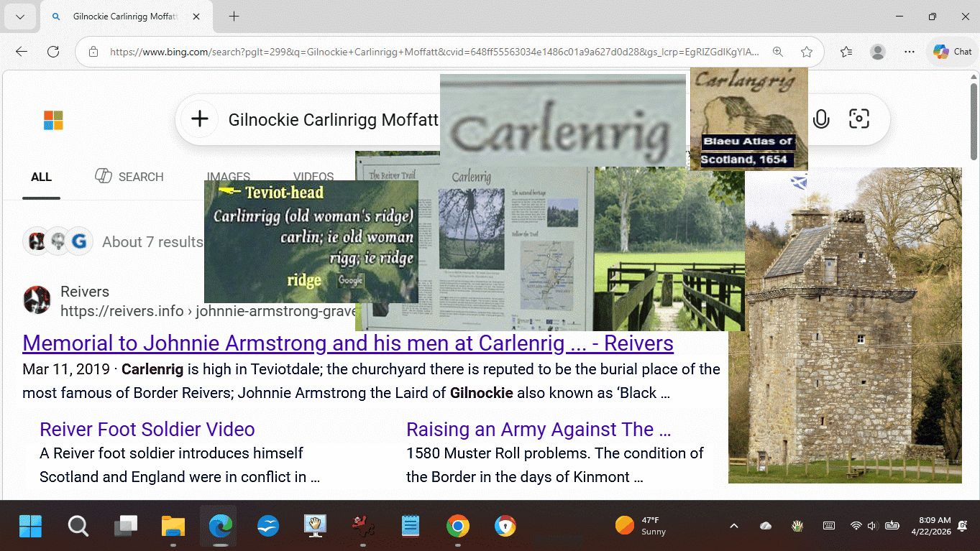
Task: Click the user profile icon
Action: point(878,52)
